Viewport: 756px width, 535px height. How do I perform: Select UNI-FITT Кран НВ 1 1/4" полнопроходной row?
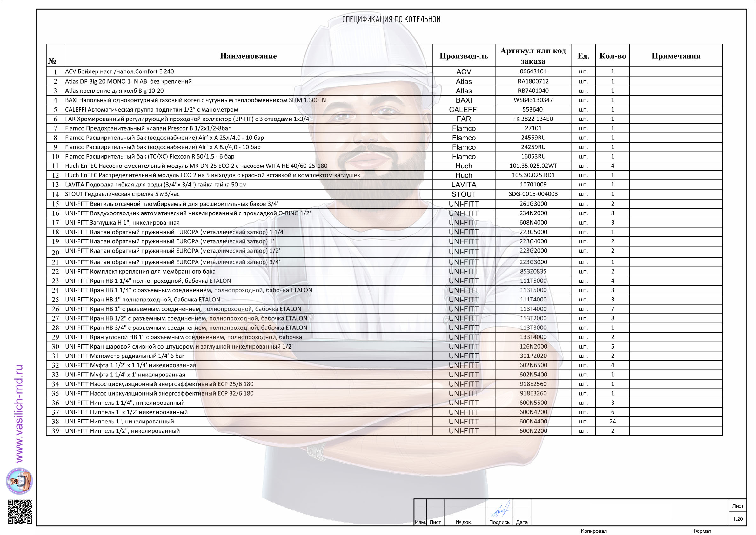[384, 281]
